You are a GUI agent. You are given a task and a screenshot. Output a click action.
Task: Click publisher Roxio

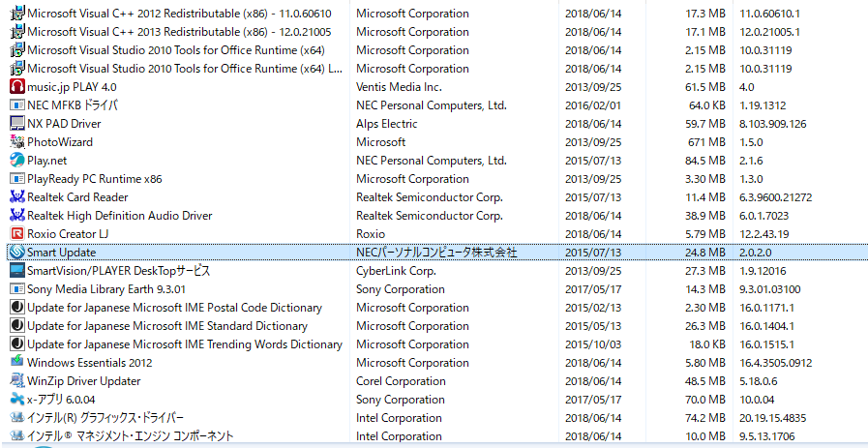coord(371,234)
